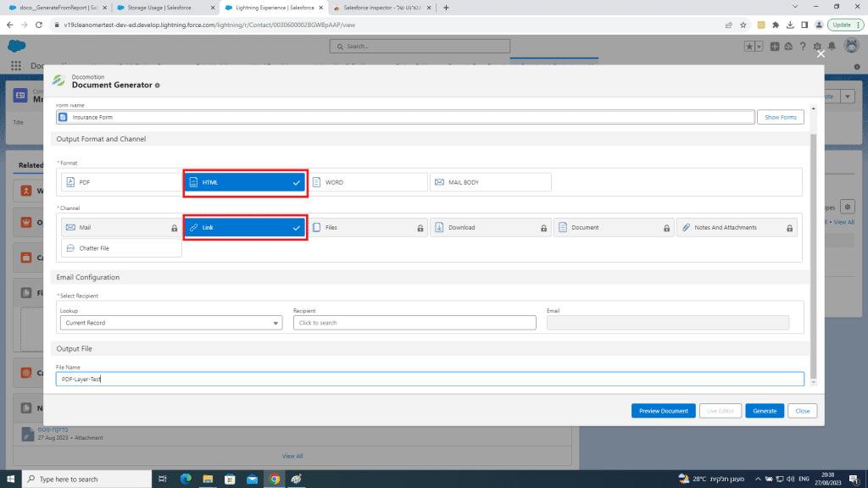868x488 pixels.
Task: Click the Docomotion logo icon
Action: coord(58,80)
